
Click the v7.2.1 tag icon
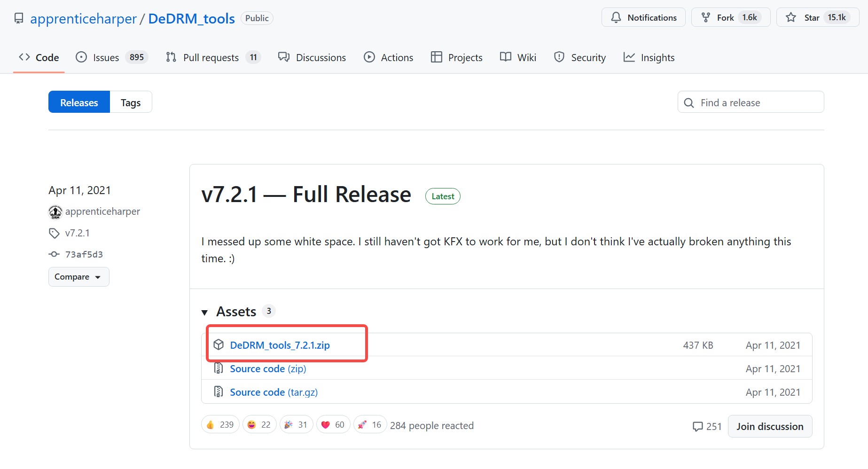[x=54, y=233]
